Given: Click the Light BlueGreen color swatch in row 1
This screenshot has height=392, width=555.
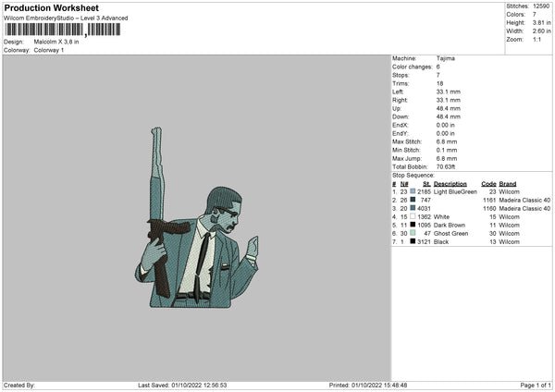Looking at the screenshot, I should (x=413, y=191).
